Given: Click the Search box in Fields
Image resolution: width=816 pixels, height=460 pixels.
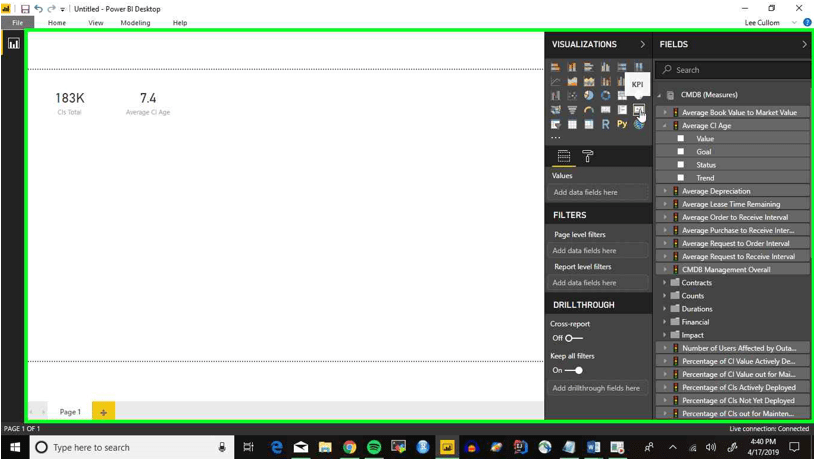Looking at the screenshot, I should (x=733, y=70).
